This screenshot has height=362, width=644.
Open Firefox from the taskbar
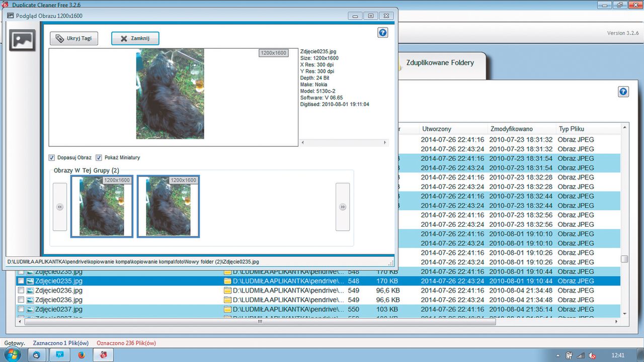pos(82,354)
